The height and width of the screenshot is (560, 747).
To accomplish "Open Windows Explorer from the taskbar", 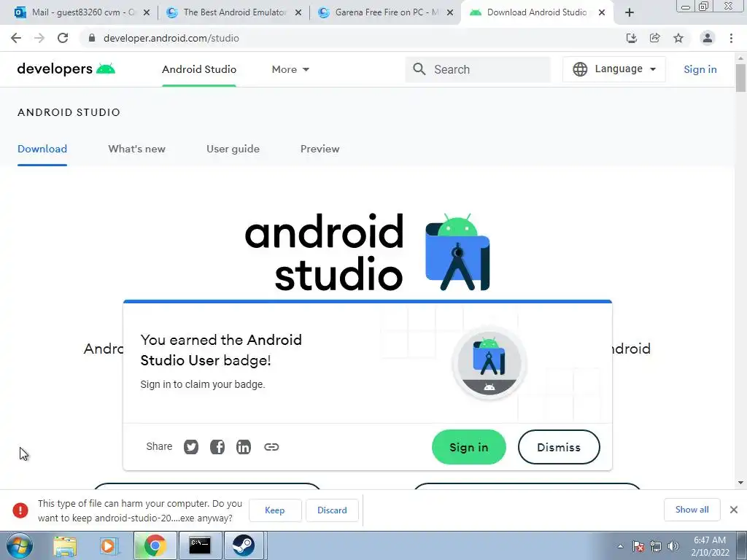I will coord(65,545).
